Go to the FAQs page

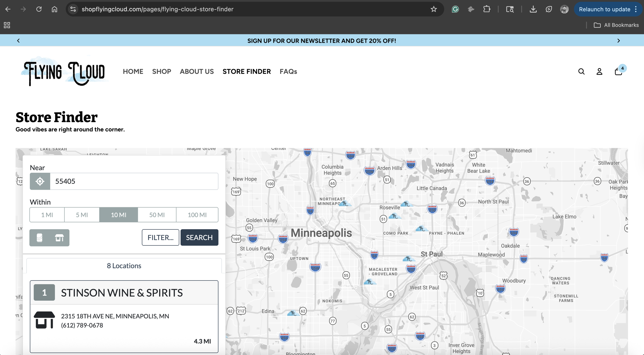coord(288,71)
